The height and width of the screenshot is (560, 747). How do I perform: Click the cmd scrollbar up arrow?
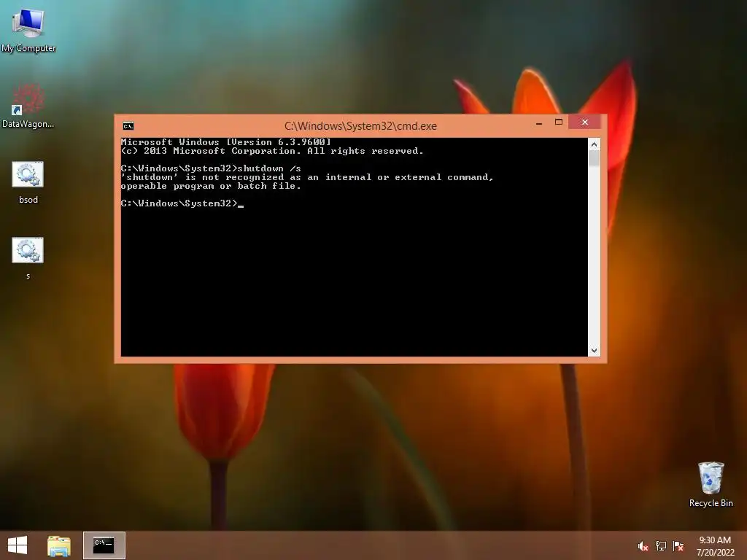click(x=594, y=144)
